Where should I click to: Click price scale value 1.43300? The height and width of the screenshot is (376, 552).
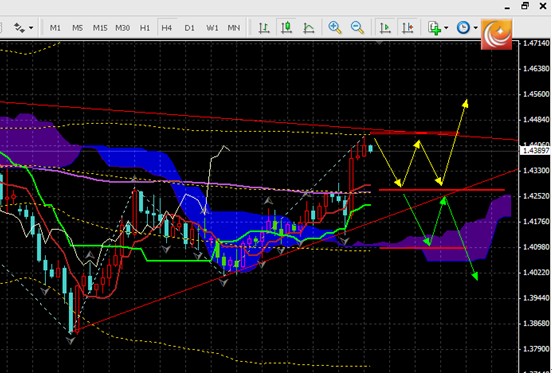click(536, 170)
